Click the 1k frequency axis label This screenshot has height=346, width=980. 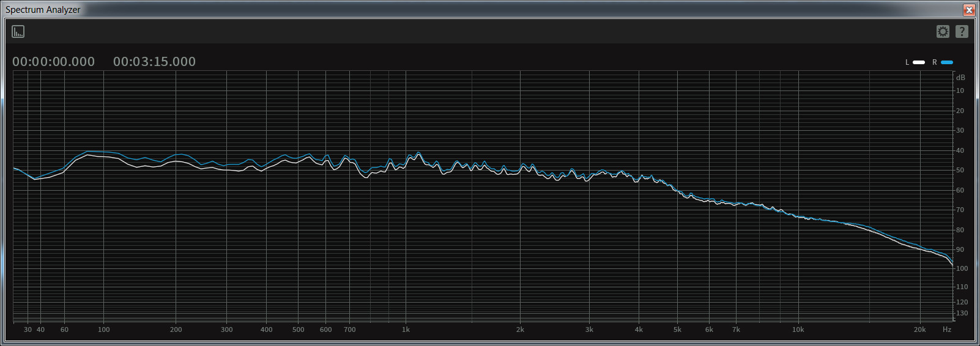click(406, 329)
